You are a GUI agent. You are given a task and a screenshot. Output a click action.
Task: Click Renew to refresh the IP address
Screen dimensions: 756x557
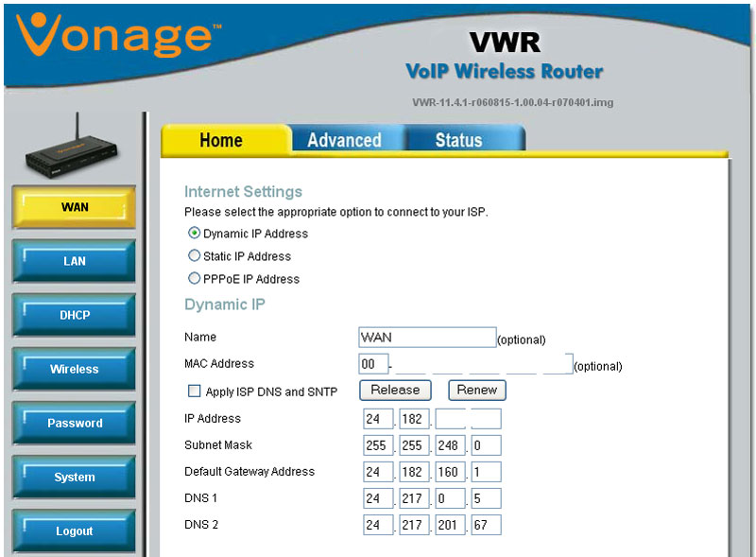pos(476,390)
